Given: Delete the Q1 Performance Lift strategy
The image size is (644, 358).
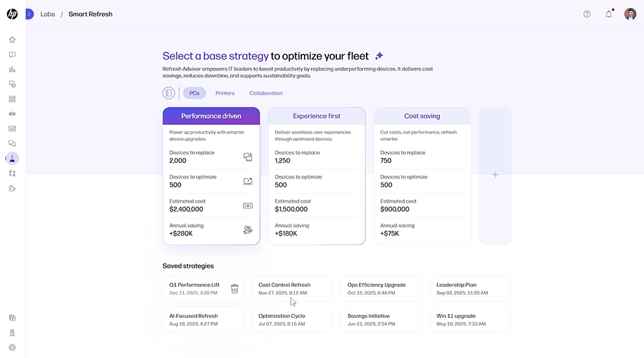Looking at the screenshot, I should pos(235,289).
